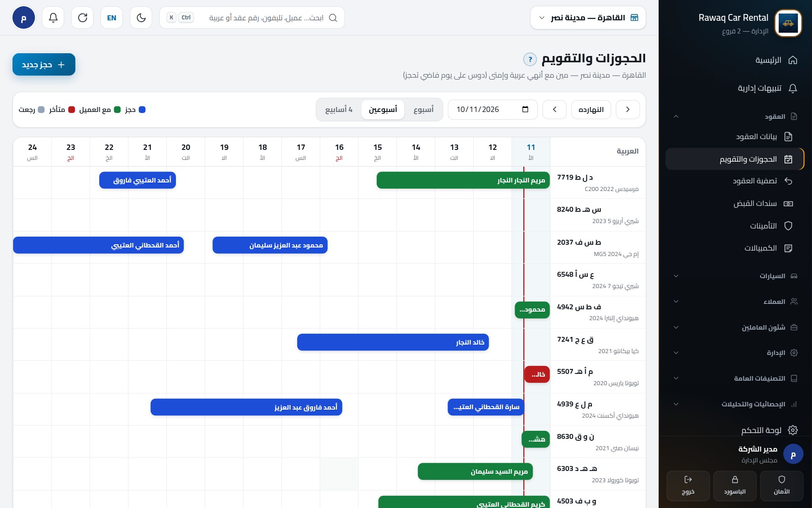This screenshot has width=812, height=508.
Task: Collapse the العقود sidebar section
Action: (735, 117)
